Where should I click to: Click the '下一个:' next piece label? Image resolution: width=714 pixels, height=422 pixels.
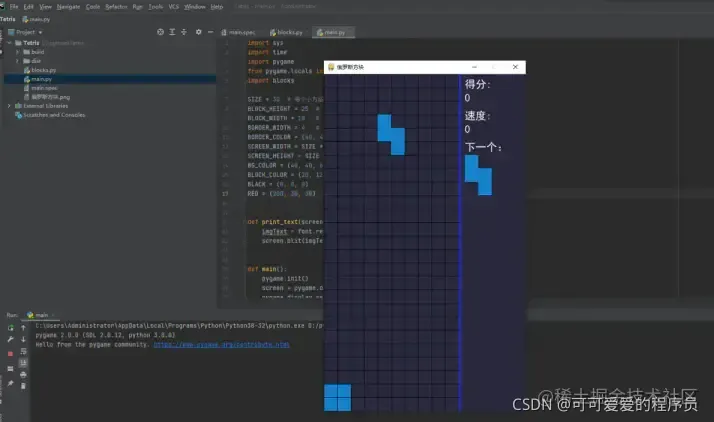[483, 147]
